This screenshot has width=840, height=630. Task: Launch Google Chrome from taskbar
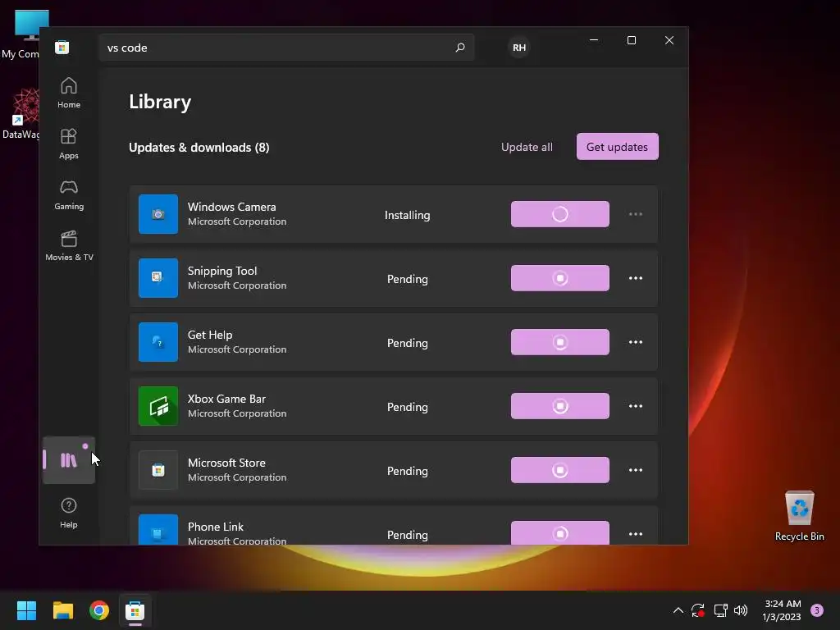99,610
